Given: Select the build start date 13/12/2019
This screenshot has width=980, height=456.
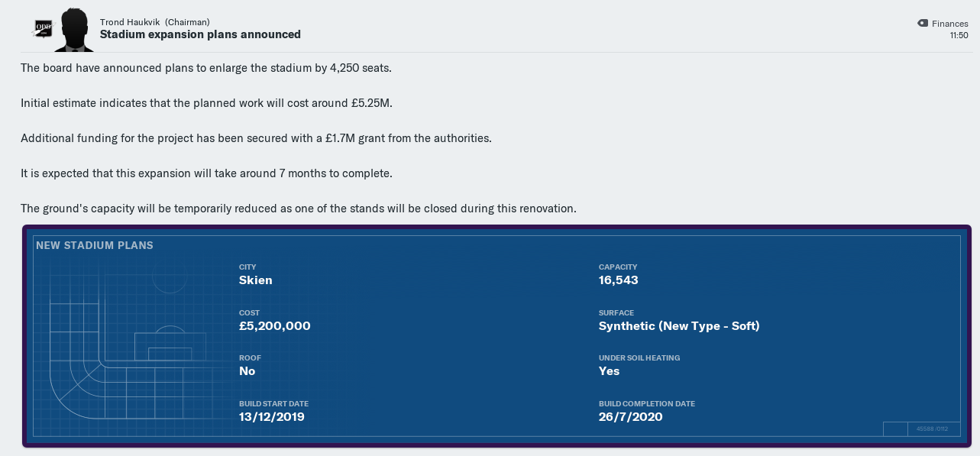Looking at the screenshot, I should click(x=272, y=417).
